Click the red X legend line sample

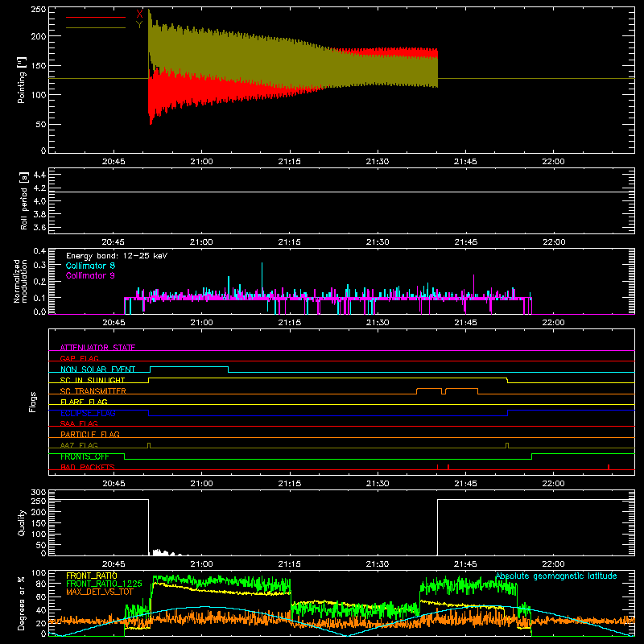tap(96, 17)
